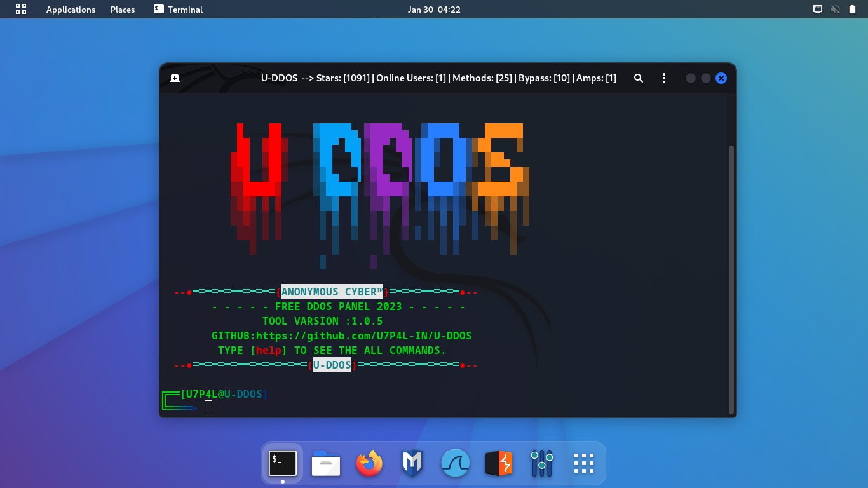The image size is (868, 488).
Task: Launch Metasploit from the dock
Action: [x=412, y=463]
